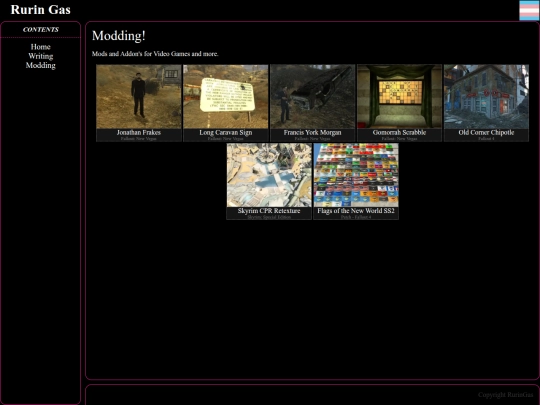The image size is (540, 405).
Task: Click the trans pride flag icon
Action: click(529, 10)
